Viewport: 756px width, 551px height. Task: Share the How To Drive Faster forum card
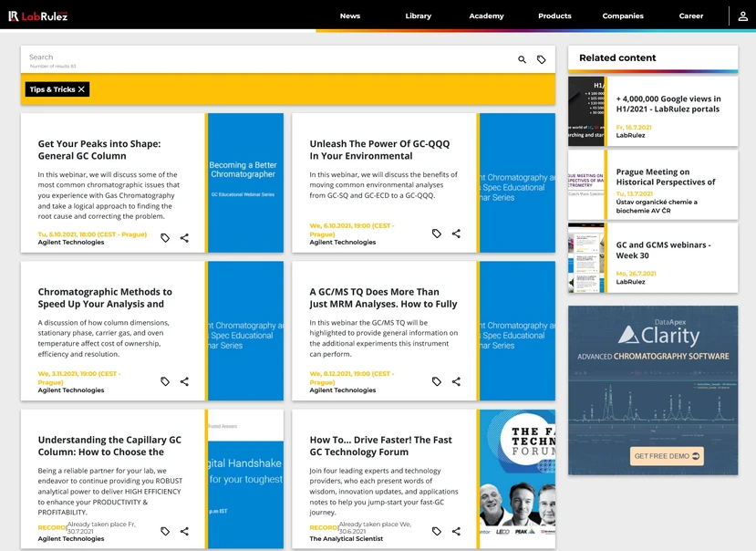456,531
